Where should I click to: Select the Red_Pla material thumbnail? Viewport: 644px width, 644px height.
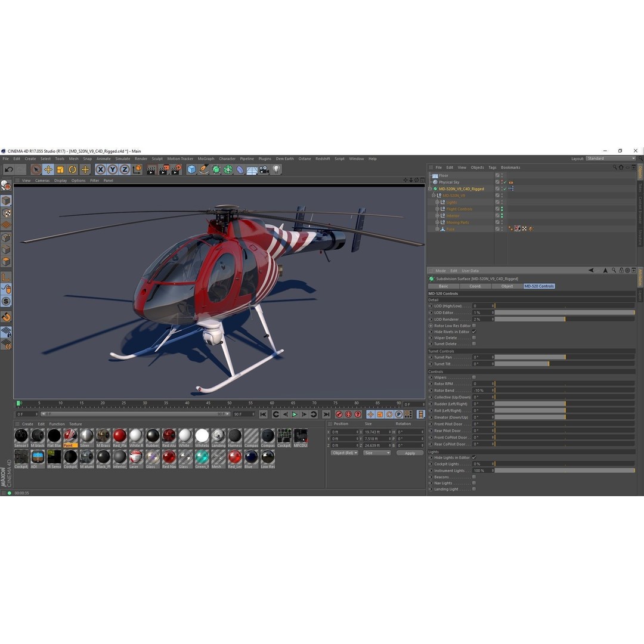pyautogui.click(x=119, y=438)
